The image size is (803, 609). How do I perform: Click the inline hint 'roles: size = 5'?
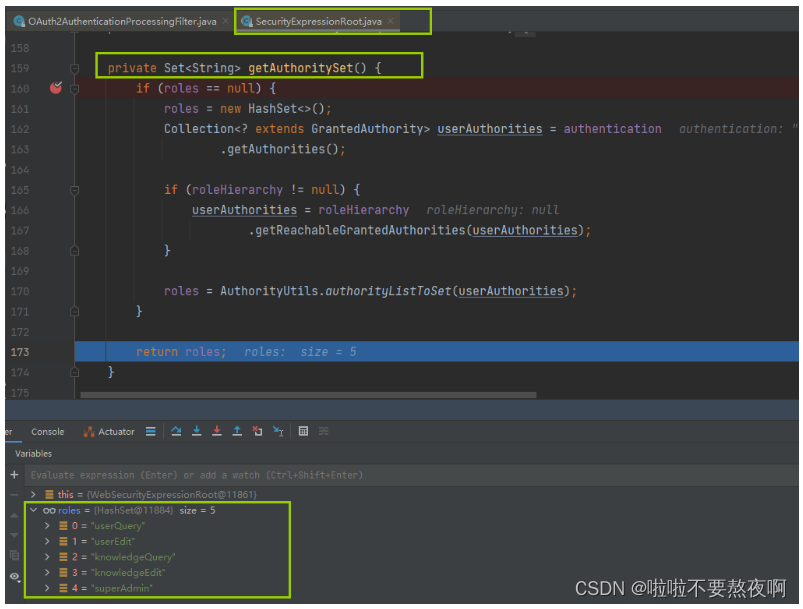click(300, 352)
